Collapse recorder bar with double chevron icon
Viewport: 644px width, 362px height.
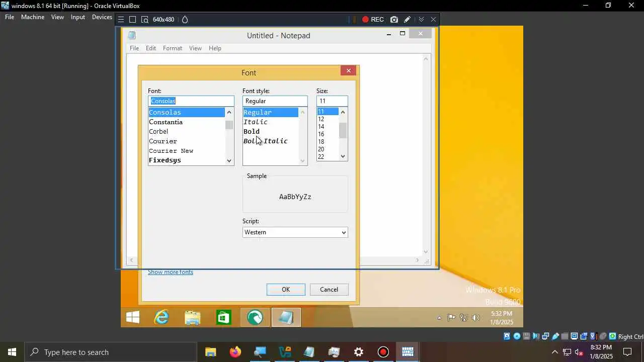(x=421, y=20)
